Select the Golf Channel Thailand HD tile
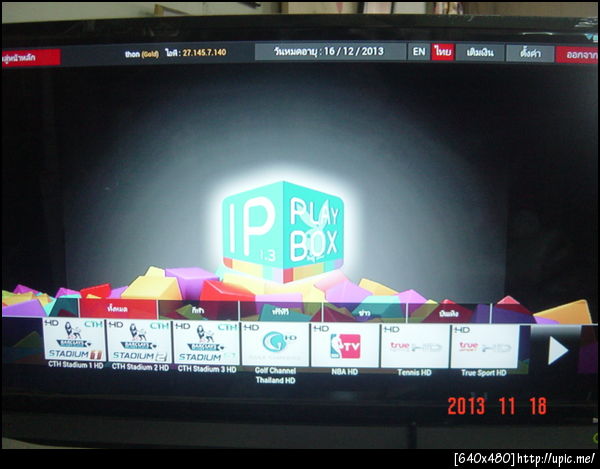 coord(275,344)
